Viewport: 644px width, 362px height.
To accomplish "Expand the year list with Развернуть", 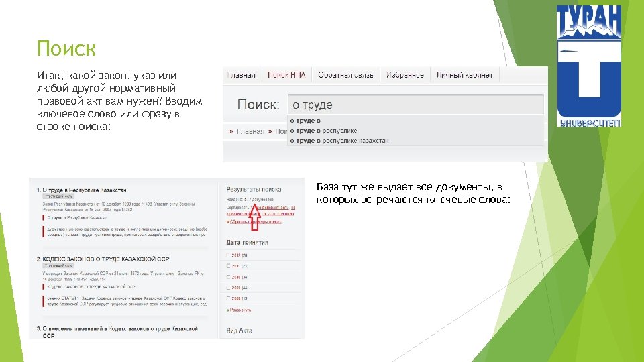I will point(240,310).
